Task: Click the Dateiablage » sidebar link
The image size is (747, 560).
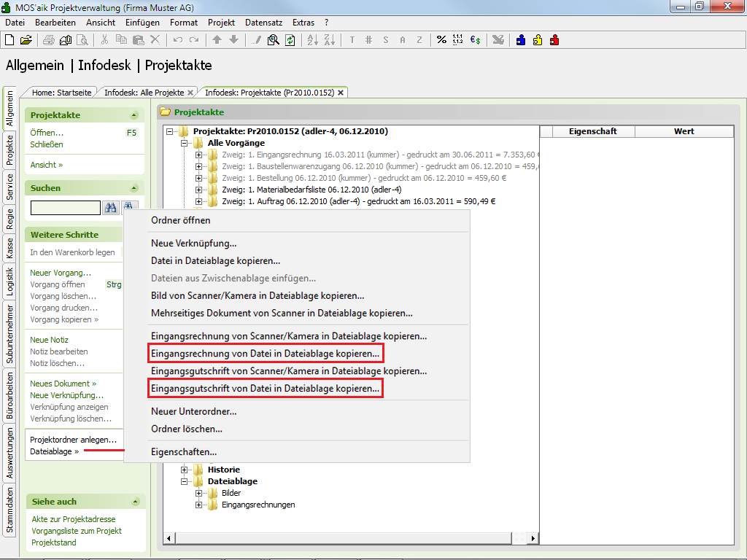Action: point(54,451)
